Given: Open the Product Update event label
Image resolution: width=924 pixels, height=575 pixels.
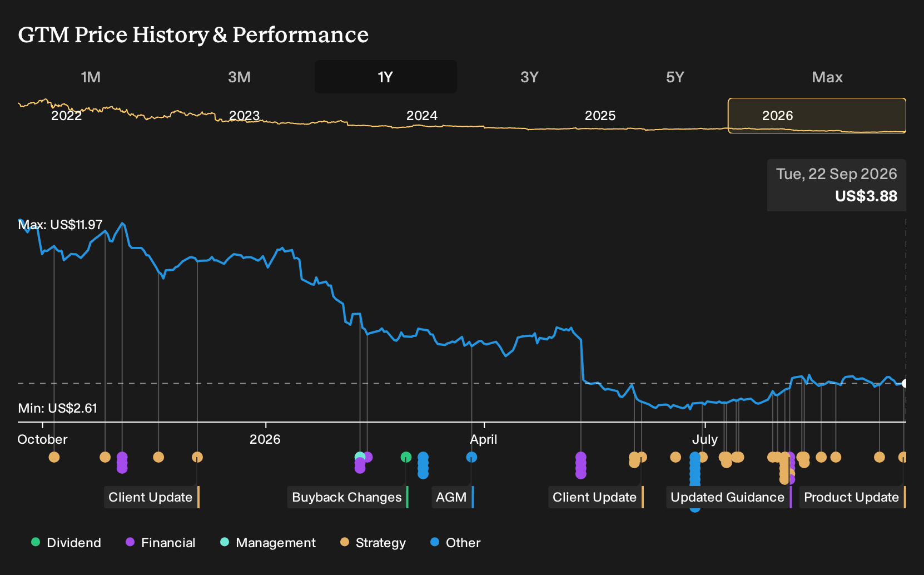Looking at the screenshot, I should pyautogui.click(x=853, y=497).
